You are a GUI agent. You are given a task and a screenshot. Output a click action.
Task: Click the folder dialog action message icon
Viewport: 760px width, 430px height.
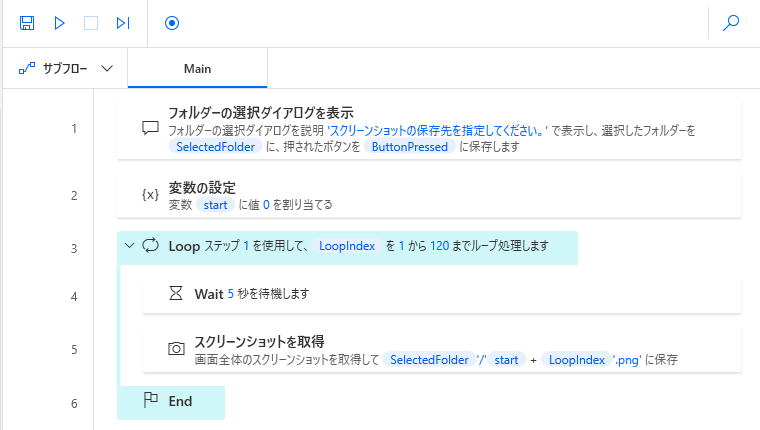pos(150,128)
